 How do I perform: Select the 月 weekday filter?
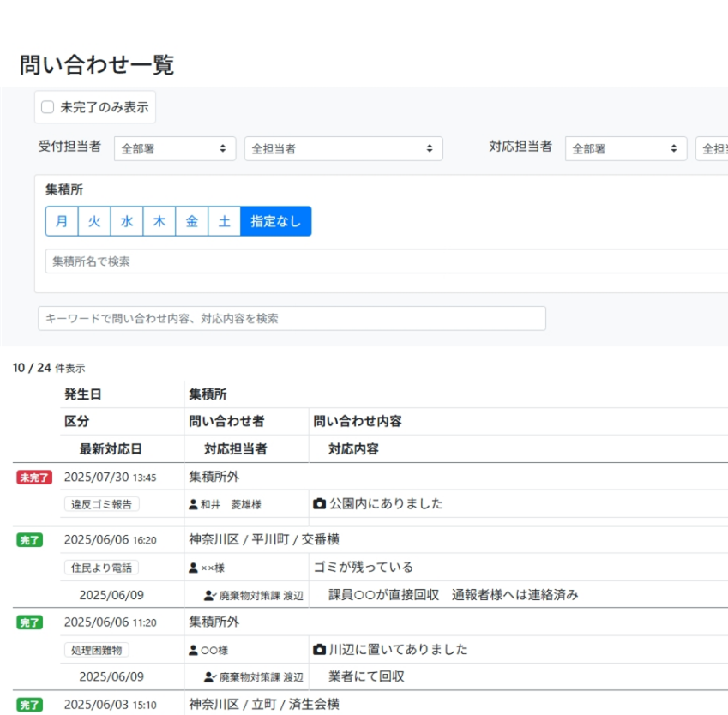coord(62,221)
